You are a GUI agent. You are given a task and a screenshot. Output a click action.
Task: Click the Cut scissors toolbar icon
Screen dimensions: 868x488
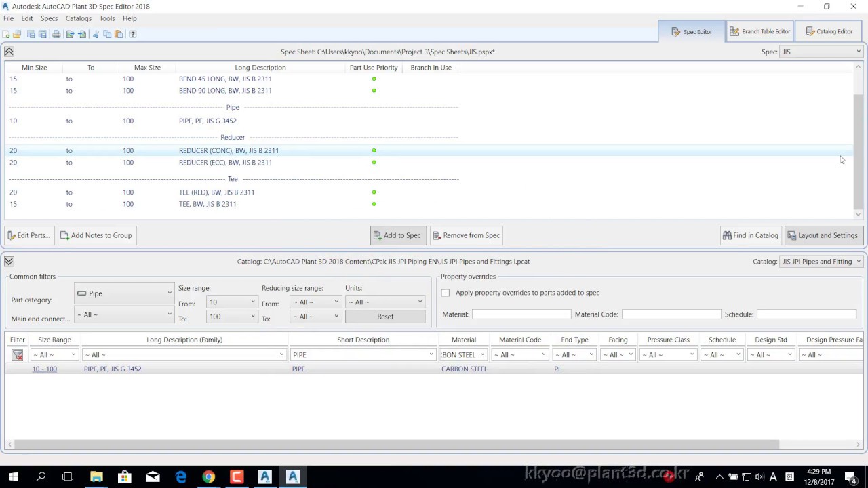96,34
